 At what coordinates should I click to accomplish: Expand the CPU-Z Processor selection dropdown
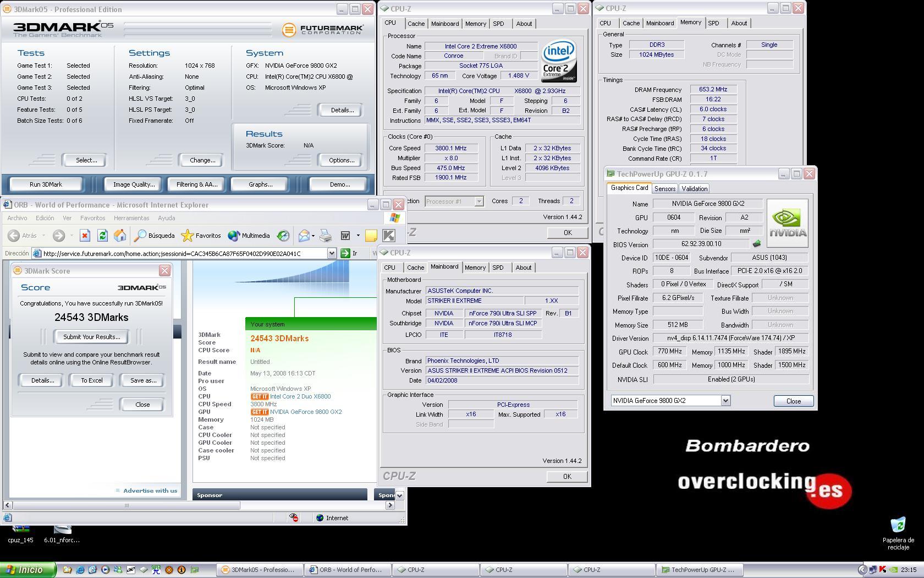point(479,201)
